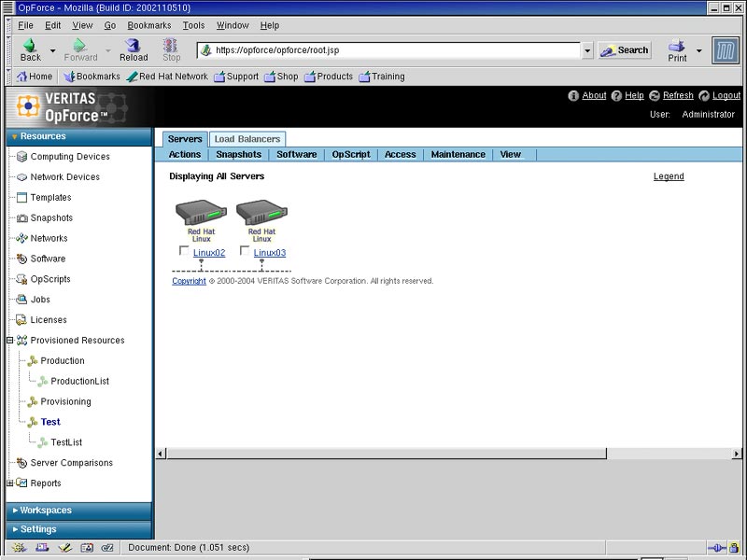The image size is (747, 560).
Task: Open Templates in the sidebar
Action: click(x=50, y=197)
